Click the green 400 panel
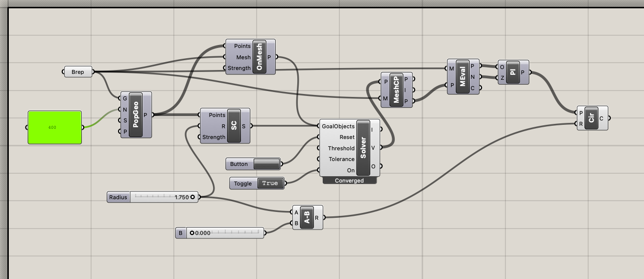Screen dimensions: 644x279 coord(54,127)
